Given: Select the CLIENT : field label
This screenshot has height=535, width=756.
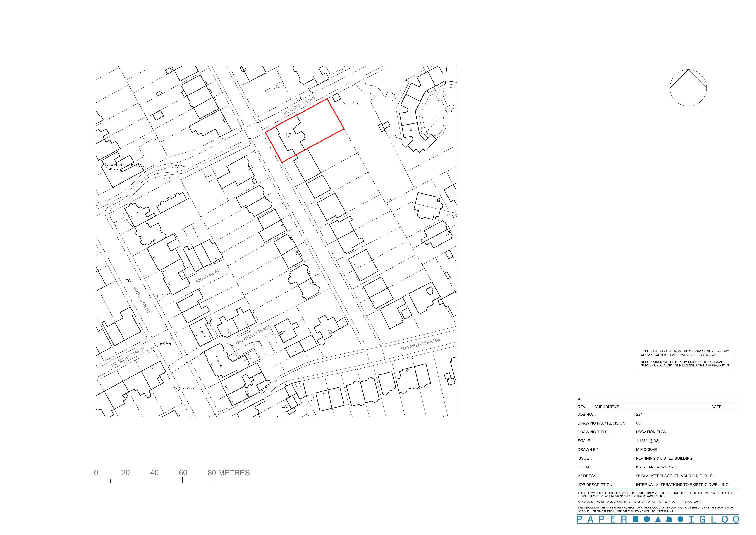Looking at the screenshot, I should 586,467.
